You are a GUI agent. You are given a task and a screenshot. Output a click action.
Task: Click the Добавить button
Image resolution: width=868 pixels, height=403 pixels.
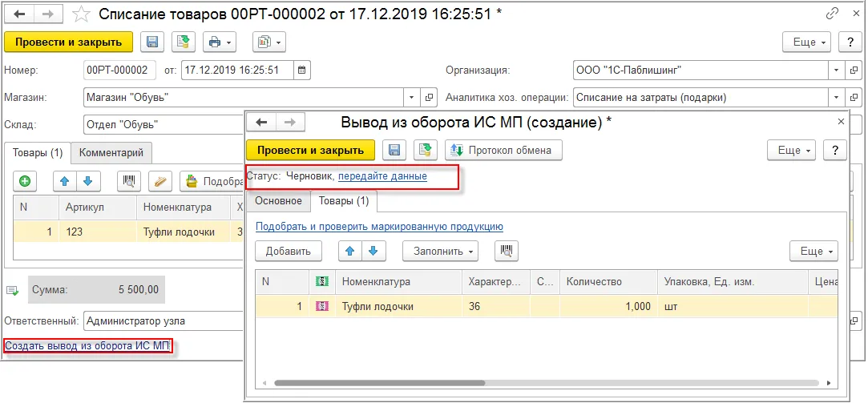[x=288, y=251]
